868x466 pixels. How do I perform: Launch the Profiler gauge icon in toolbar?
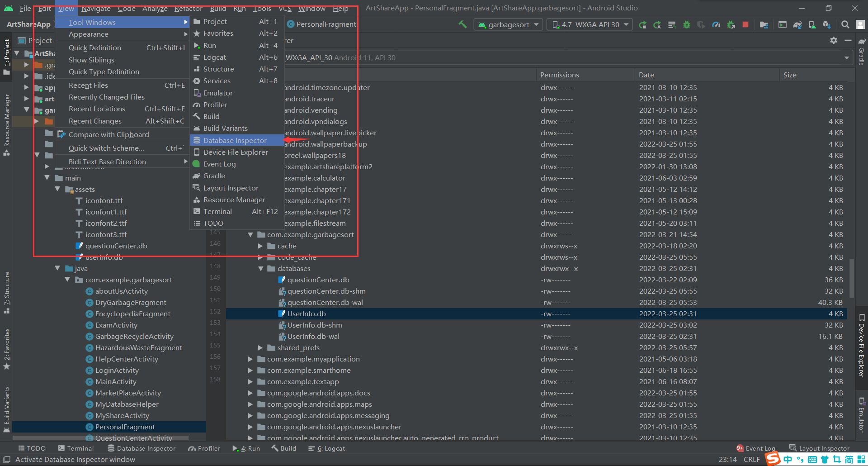716,24
